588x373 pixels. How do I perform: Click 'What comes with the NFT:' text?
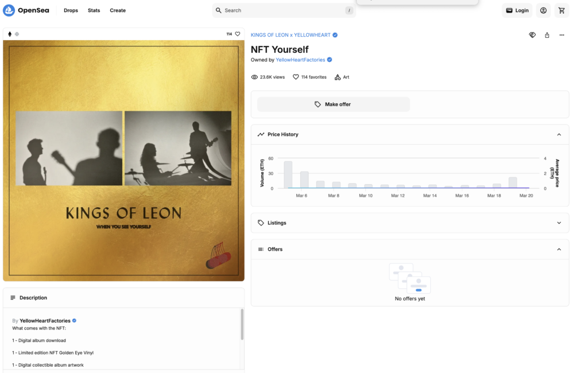click(39, 328)
